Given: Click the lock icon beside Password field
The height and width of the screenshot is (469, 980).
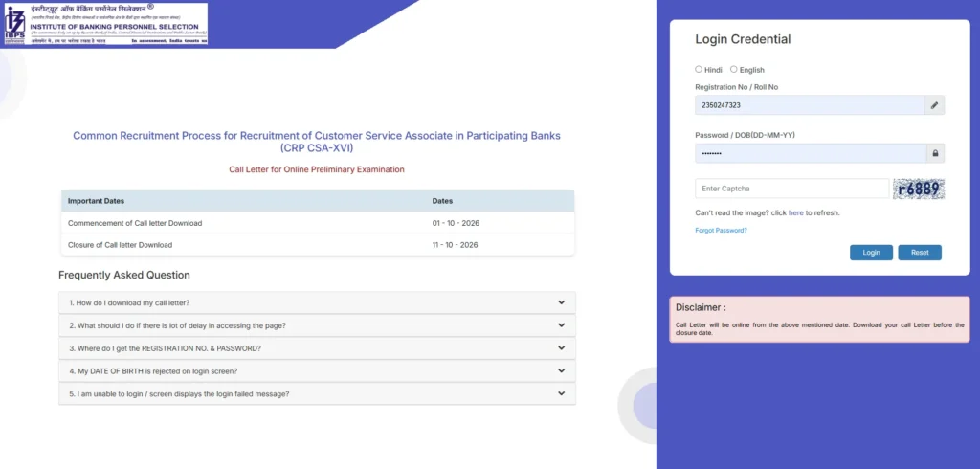Looking at the screenshot, I should click(935, 153).
